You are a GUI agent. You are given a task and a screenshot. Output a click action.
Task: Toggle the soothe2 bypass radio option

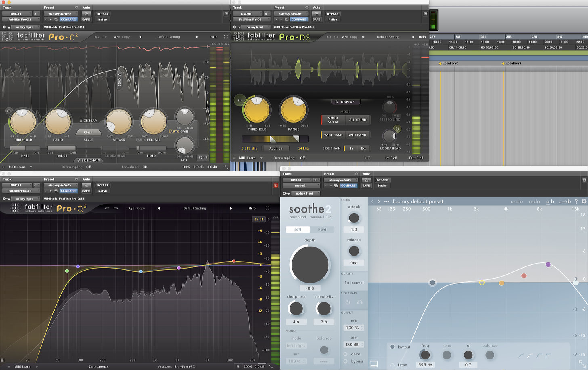[346, 361]
